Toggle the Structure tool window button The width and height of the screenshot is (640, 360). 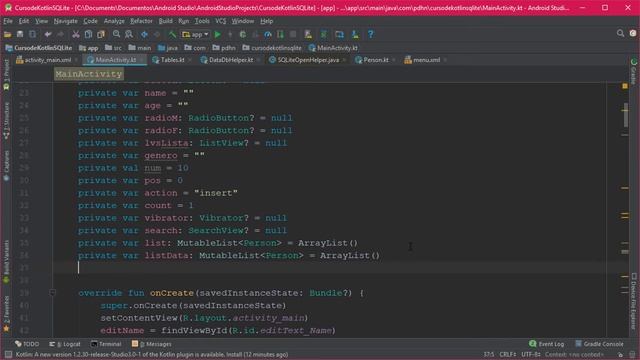pyautogui.click(x=6, y=121)
